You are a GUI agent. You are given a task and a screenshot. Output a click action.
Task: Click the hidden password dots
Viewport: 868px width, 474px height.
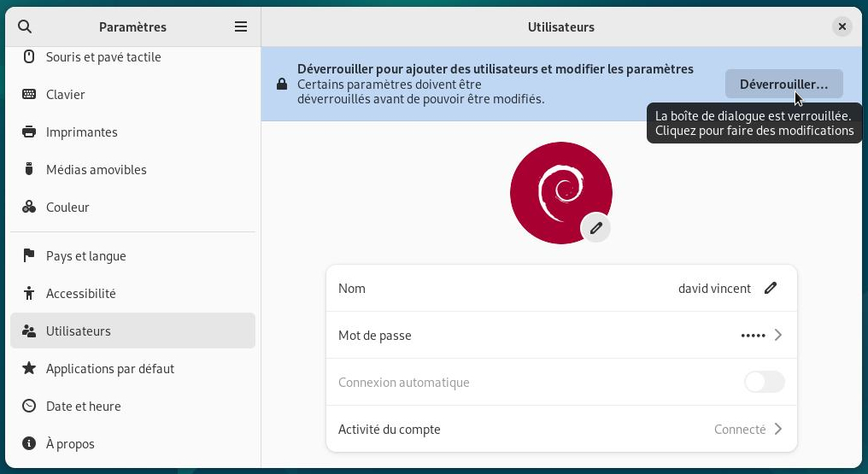pyautogui.click(x=753, y=335)
